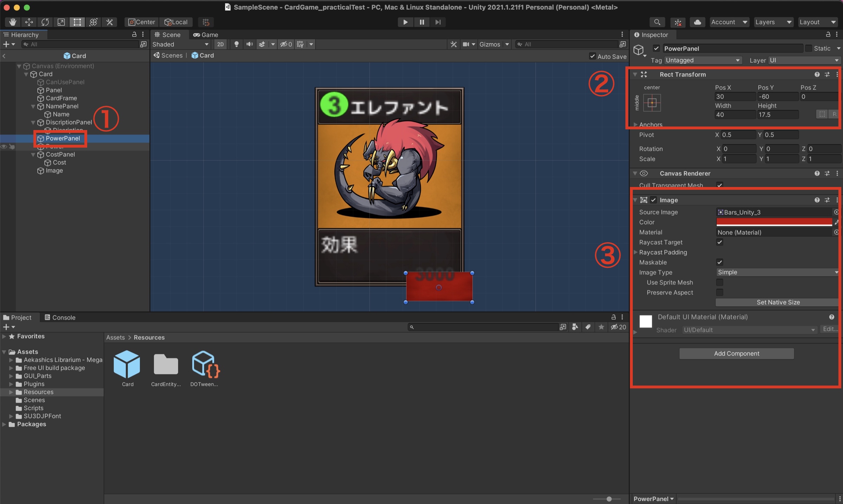
Task: Toggle scene lighting bulb icon
Action: 236,44
